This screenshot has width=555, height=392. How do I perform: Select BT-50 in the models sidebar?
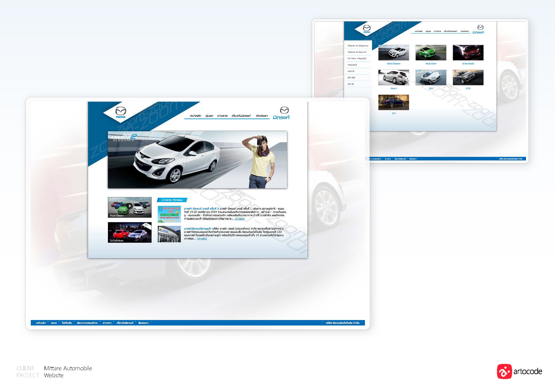coord(352,78)
